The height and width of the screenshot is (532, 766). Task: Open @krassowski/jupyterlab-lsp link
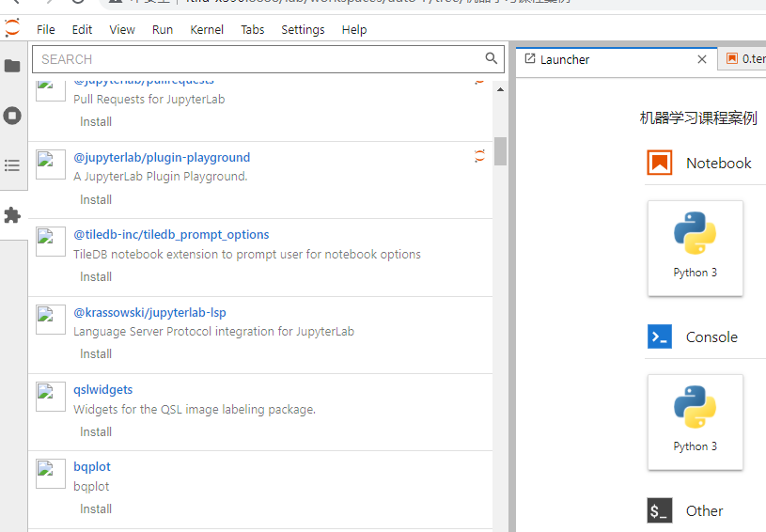(x=149, y=313)
